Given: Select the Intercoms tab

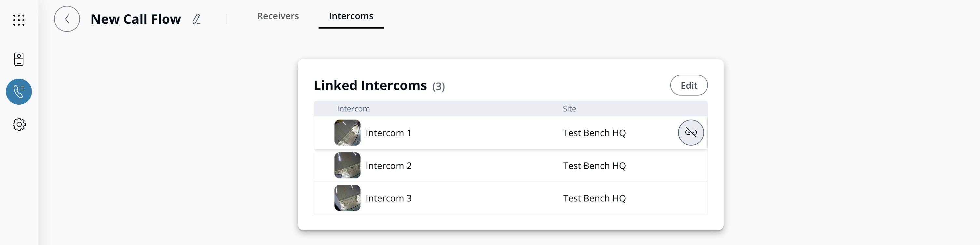Looking at the screenshot, I should click(x=351, y=16).
